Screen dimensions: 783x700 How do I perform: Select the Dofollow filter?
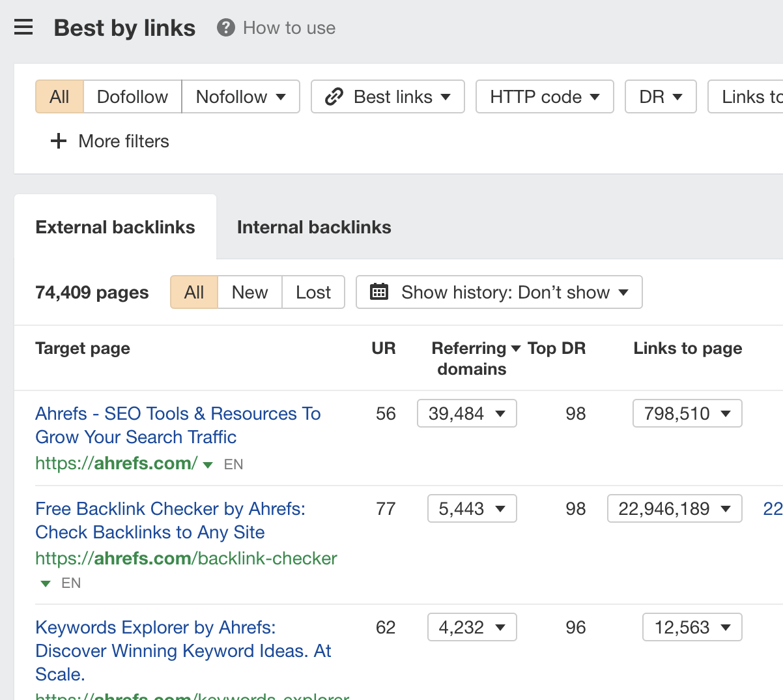[132, 96]
